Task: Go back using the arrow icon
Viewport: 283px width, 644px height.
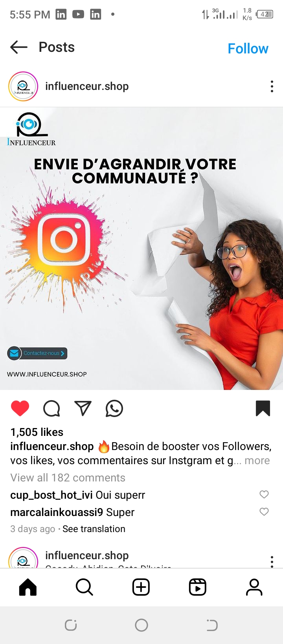Action: click(x=19, y=48)
